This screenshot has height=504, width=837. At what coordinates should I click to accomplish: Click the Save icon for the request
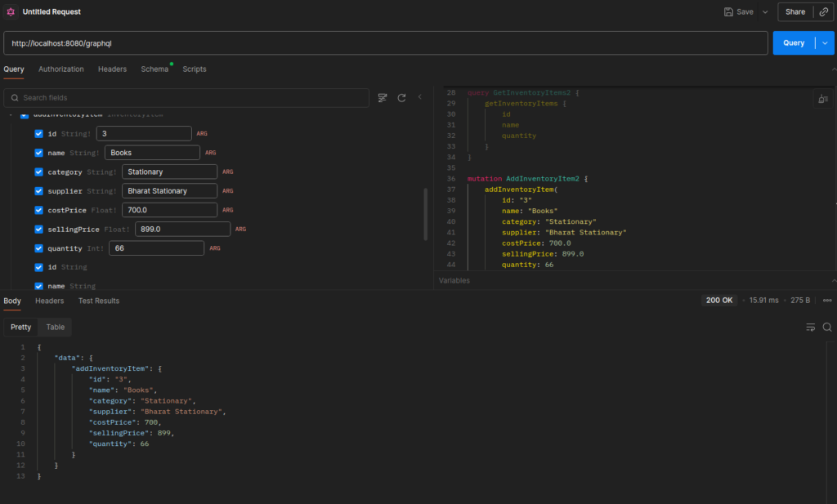click(730, 11)
